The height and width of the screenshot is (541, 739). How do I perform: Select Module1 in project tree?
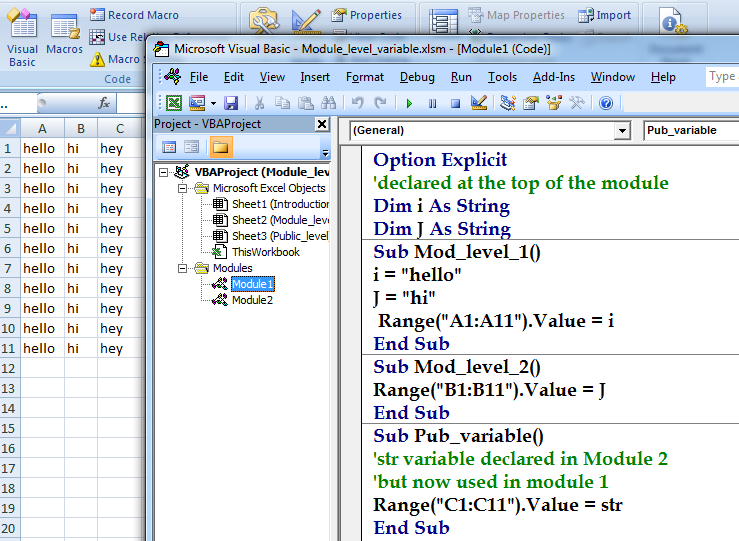pyautogui.click(x=243, y=284)
